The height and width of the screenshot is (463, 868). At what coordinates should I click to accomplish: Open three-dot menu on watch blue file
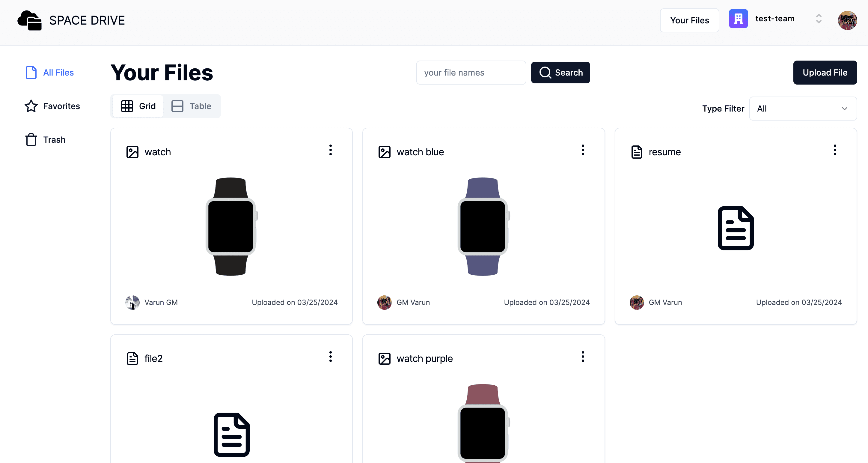(583, 150)
